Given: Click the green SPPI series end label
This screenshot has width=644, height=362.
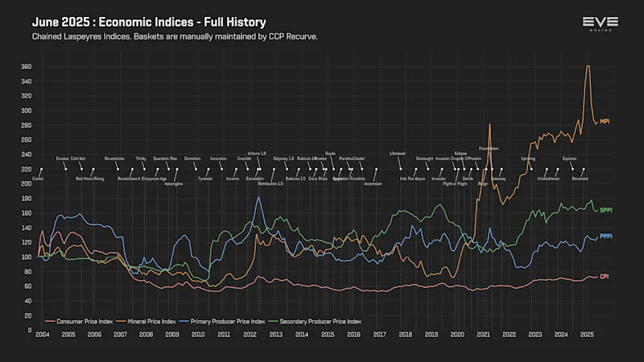Looking at the screenshot, I should click(606, 210).
